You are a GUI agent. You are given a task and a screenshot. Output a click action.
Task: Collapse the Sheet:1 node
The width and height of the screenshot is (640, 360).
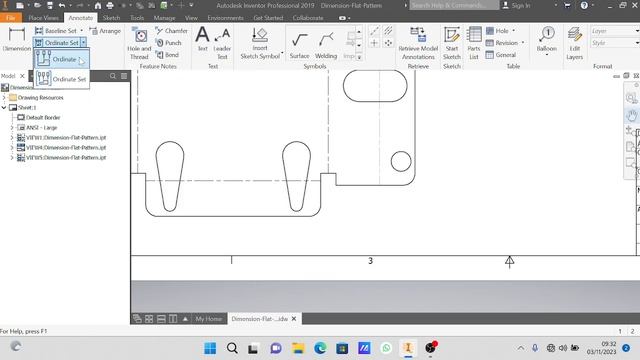pos(4,108)
